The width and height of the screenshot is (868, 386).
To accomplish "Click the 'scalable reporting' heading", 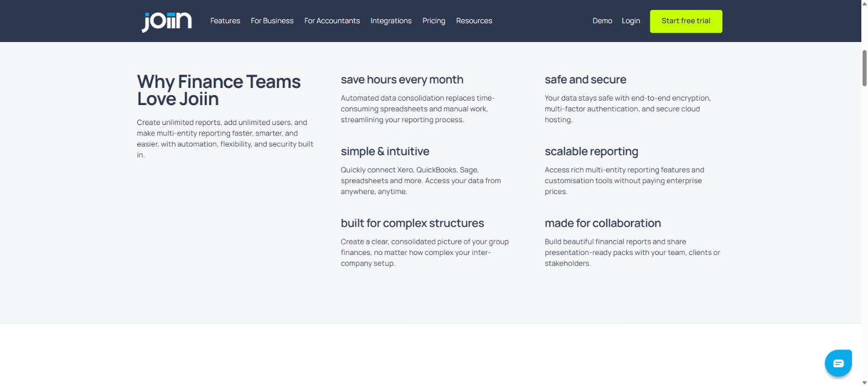I will click(x=591, y=152).
